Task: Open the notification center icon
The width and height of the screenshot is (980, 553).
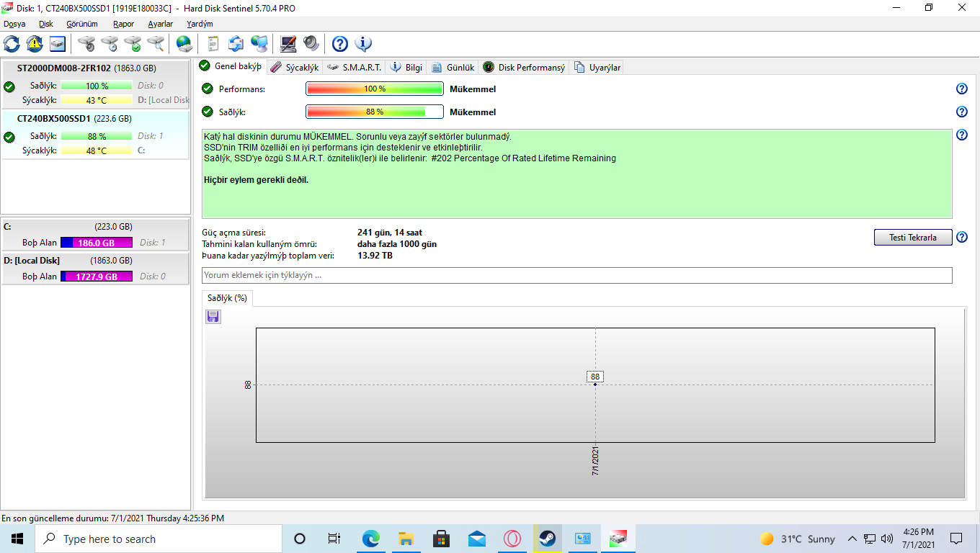Action: click(956, 539)
